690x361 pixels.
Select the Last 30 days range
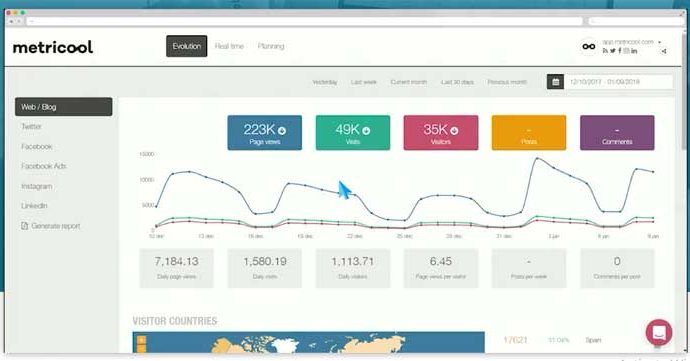(x=457, y=82)
